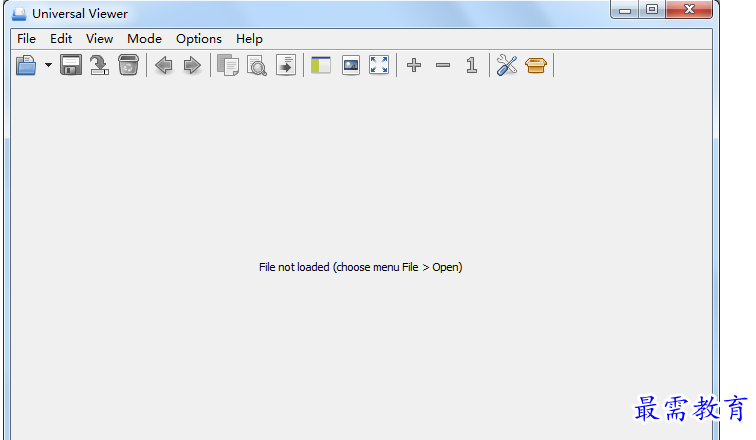Click the original size 1 icon
The width and height of the screenshot is (756, 440).
(472, 65)
